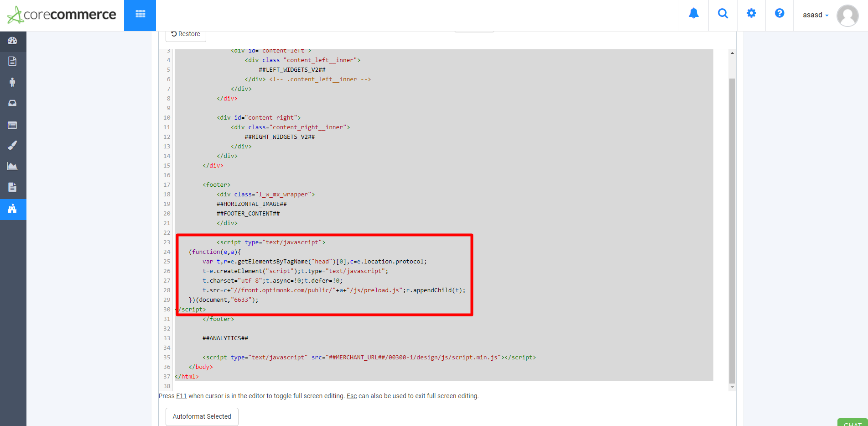The width and height of the screenshot is (868, 426).
Task: Expand the asasd account dropdown
Action: (816, 15)
